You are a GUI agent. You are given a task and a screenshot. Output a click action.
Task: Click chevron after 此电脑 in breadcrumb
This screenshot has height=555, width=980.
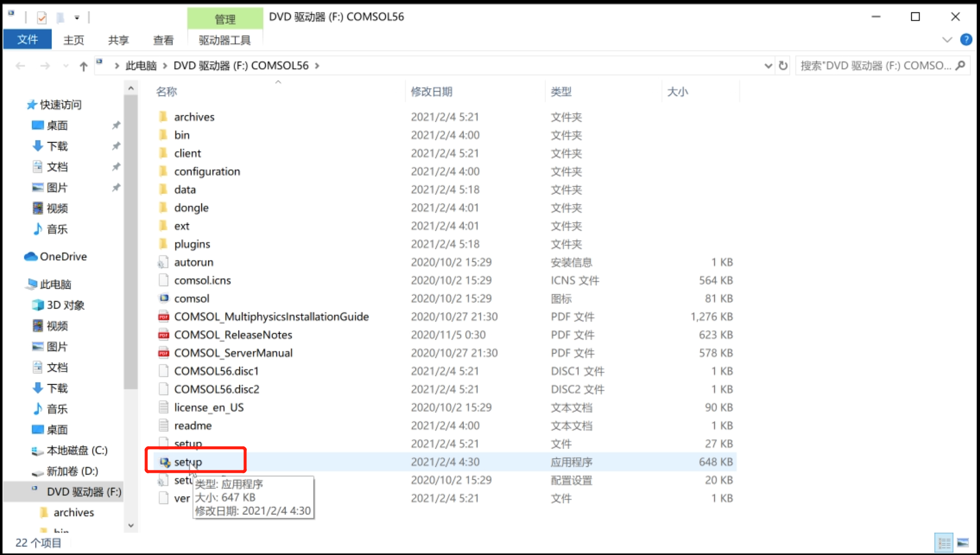coord(165,66)
